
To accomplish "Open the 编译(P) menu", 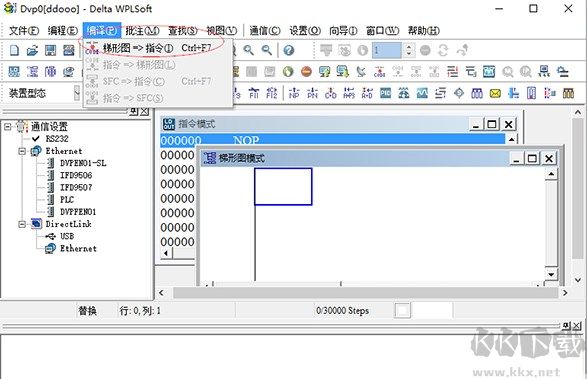I will (x=101, y=30).
